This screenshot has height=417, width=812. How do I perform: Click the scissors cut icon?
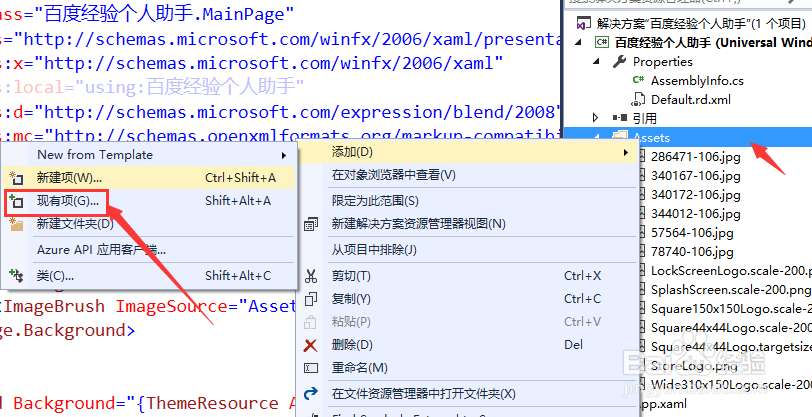tap(311, 276)
